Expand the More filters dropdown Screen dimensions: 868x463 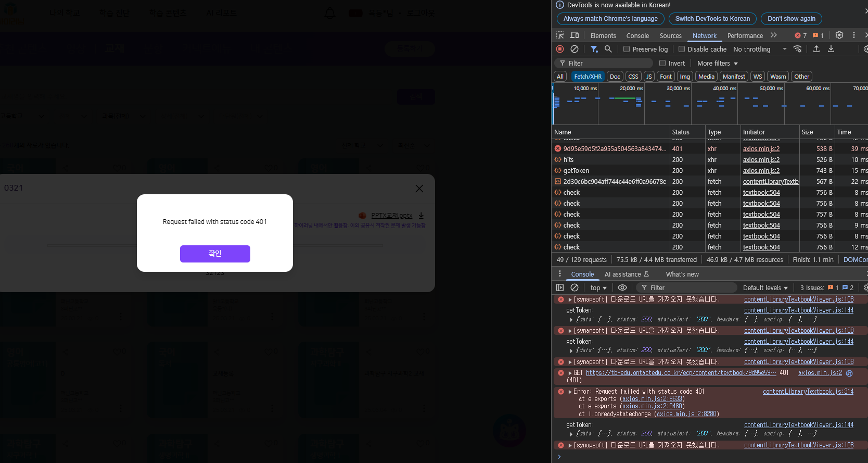point(717,63)
